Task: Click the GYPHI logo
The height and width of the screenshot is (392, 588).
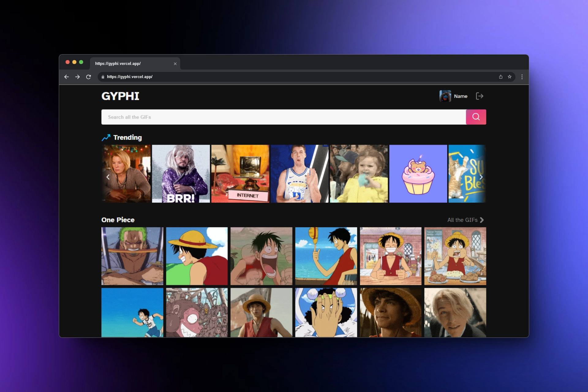Action: click(x=120, y=96)
